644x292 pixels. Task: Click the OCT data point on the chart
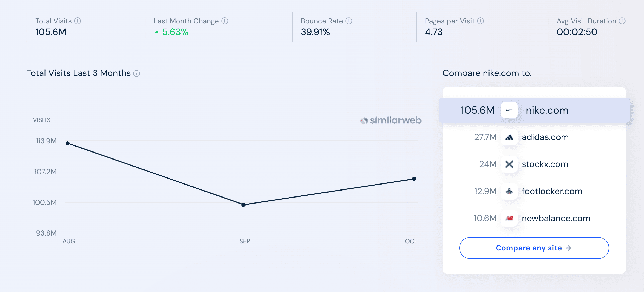(414, 179)
